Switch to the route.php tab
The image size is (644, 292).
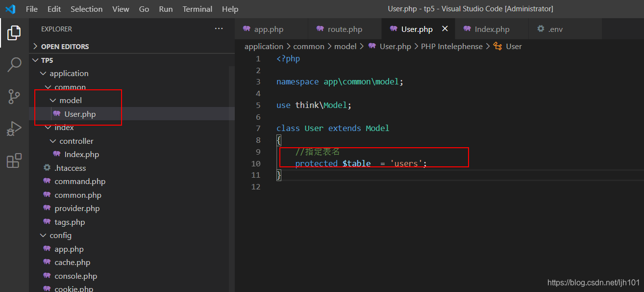tap(345, 29)
